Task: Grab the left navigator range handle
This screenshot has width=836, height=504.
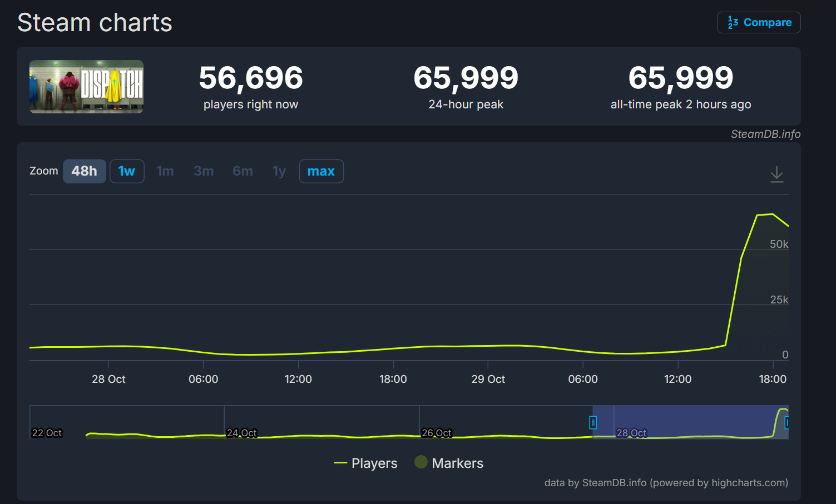Action: click(x=593, y=423)
